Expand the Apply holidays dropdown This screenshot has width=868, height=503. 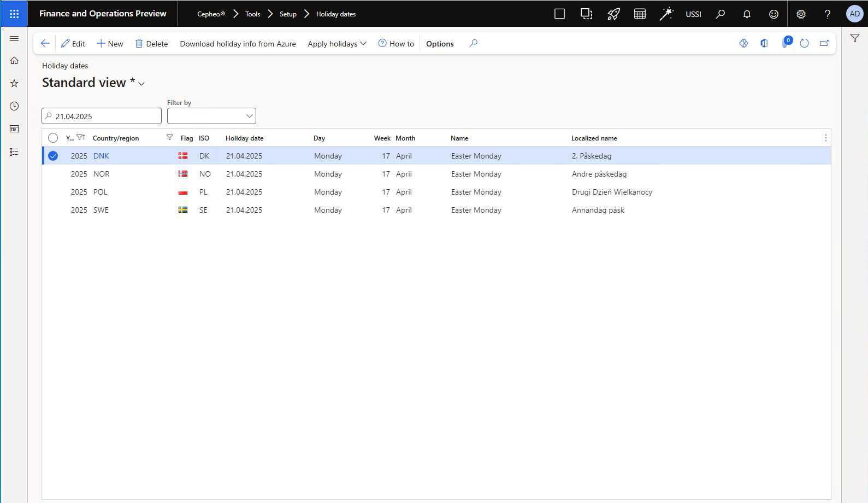336,44
